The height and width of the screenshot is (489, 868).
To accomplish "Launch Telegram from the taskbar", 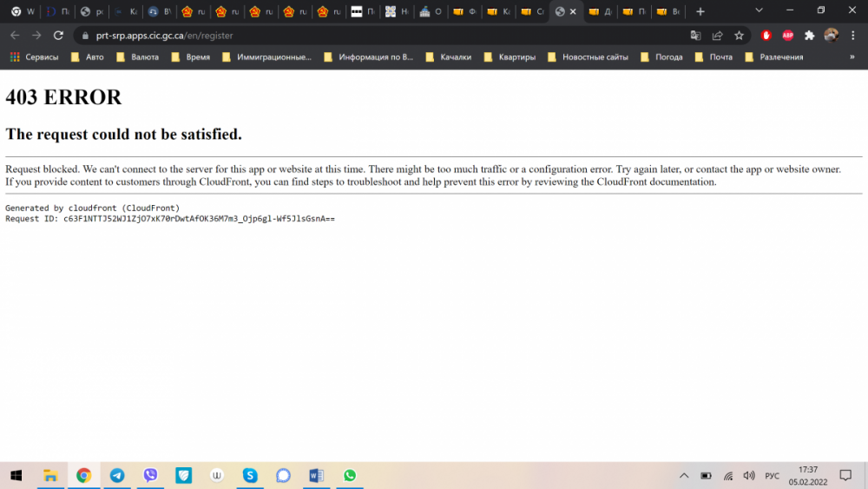I will point(116,475).
